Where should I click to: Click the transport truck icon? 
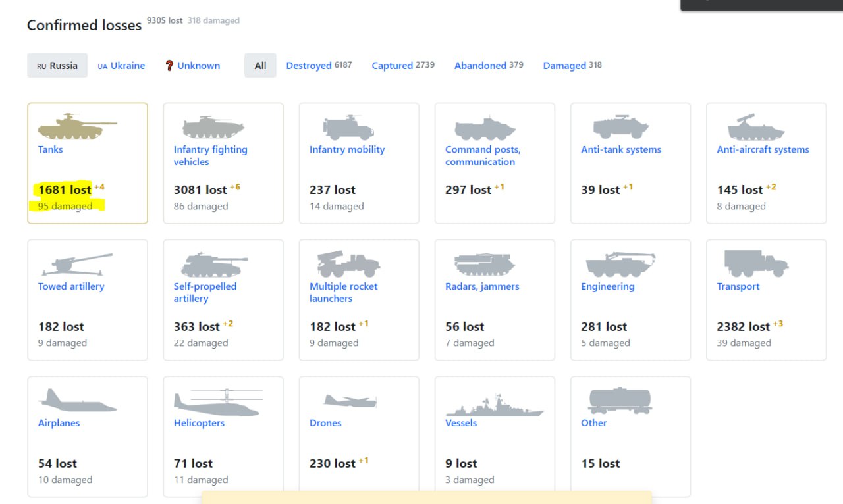pos(756,263)
